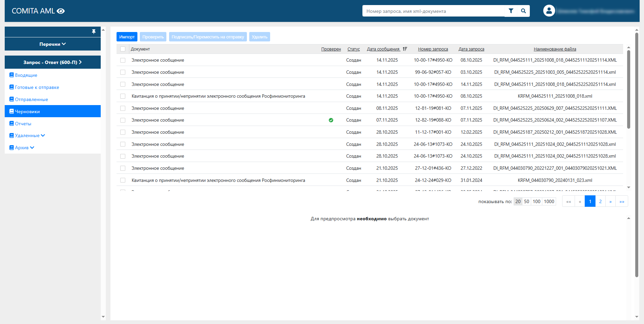Click the filter funnel icon in search bar

(x=511, y=11)
